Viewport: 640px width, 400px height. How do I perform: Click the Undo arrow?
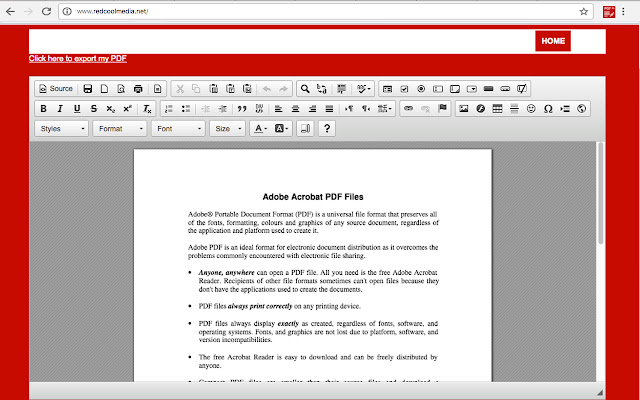tap(267, 89)
